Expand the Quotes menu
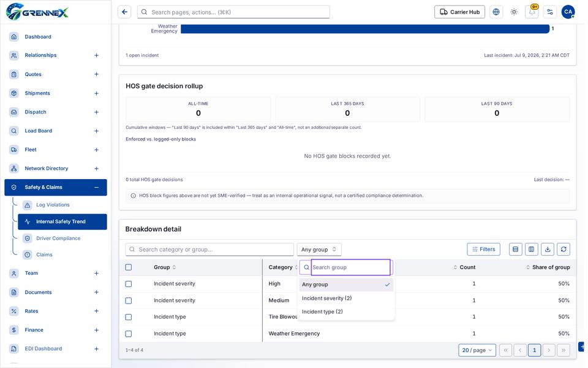The image size is (588, 368). pos(96,74)
